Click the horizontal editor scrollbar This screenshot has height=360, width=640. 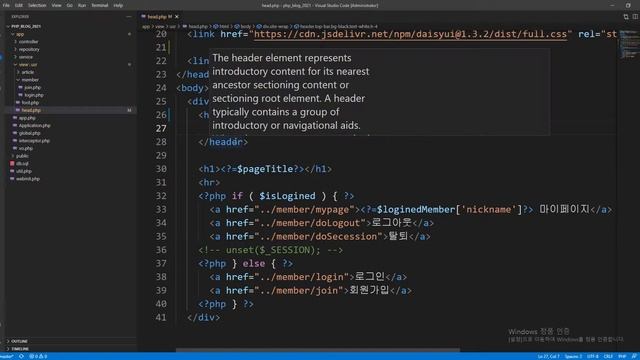coord(318,350)
